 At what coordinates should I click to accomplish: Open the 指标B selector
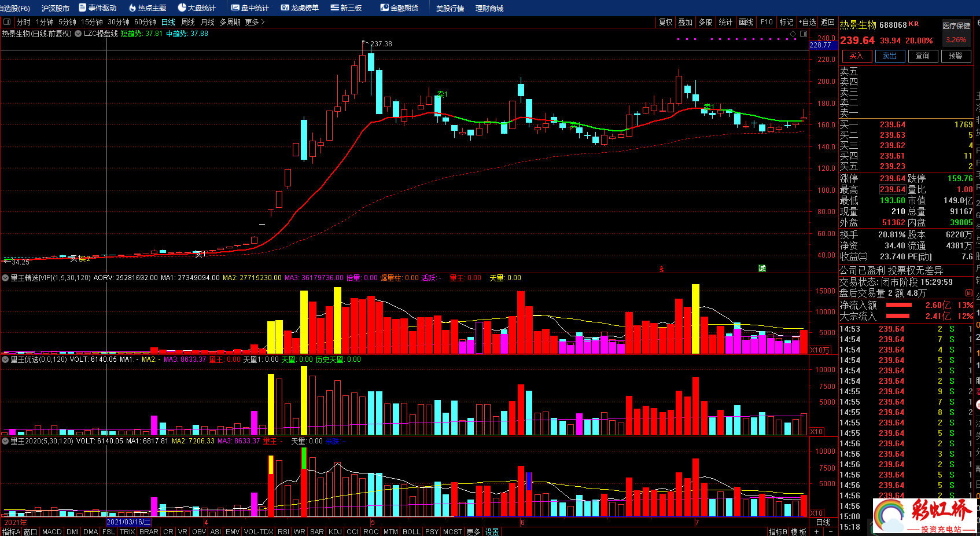(x=778, y=532)
